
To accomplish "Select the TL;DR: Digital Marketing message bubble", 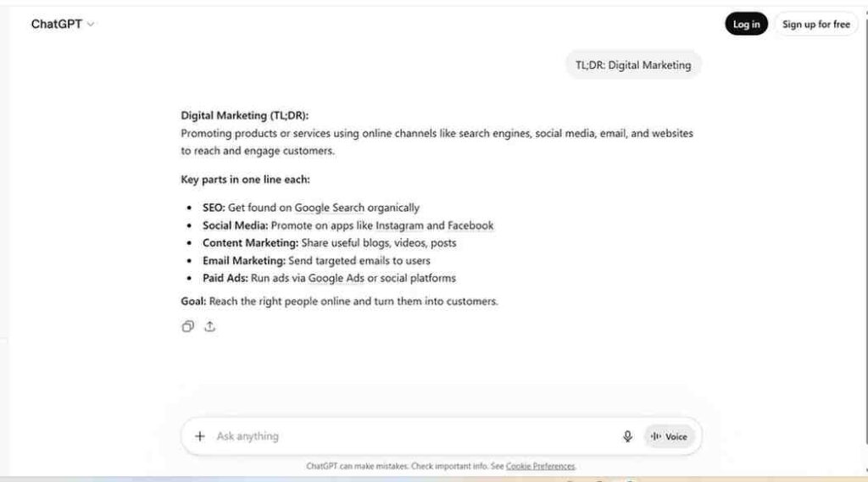I will pyautogui.click(x=633, y=64).
